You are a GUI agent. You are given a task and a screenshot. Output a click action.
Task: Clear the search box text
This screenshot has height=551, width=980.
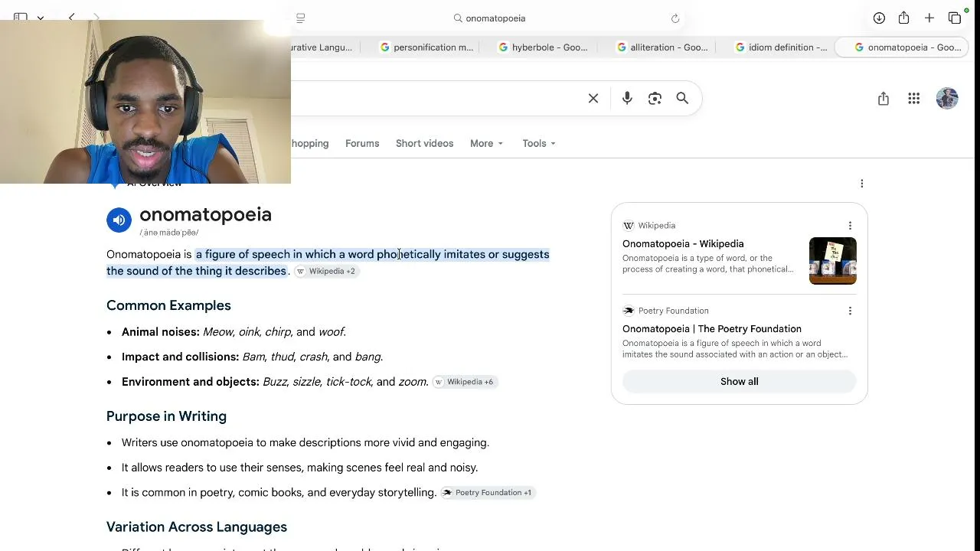tap(593, 98)
